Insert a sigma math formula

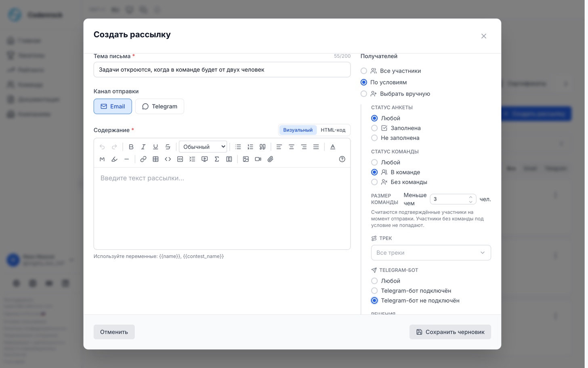coord(217,159)
